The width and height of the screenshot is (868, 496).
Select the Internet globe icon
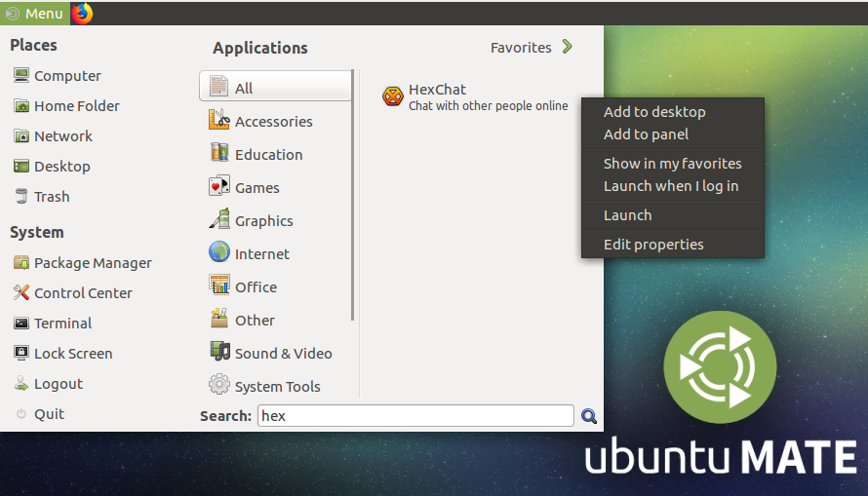tap(219, 252)
